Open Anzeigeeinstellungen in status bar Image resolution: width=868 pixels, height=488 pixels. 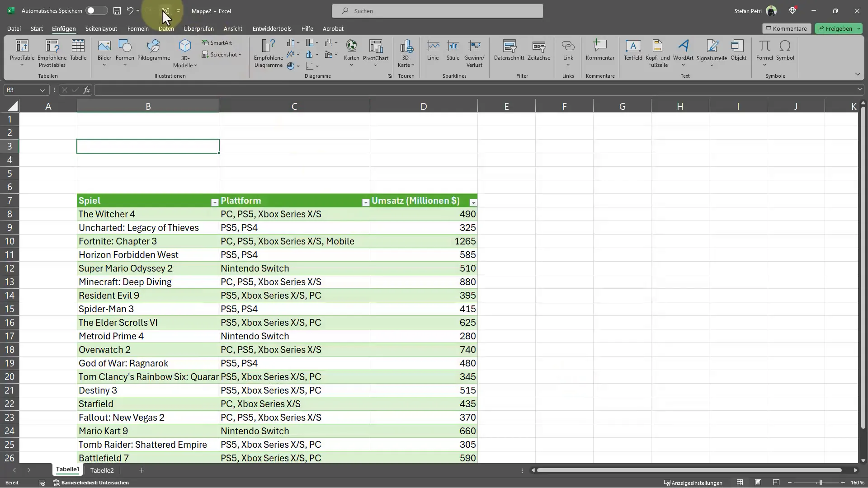693,483
